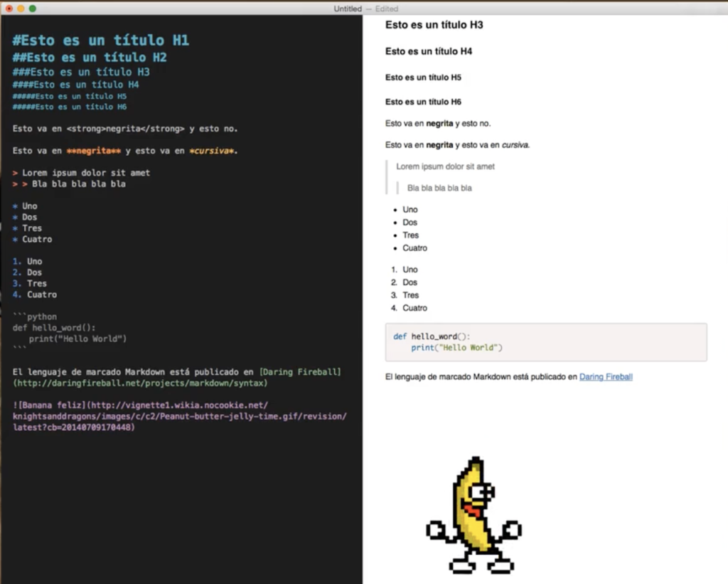Click print("Hello World") in preview code block
The width and height of the screenshot is (728, 584).
[456, 348]
